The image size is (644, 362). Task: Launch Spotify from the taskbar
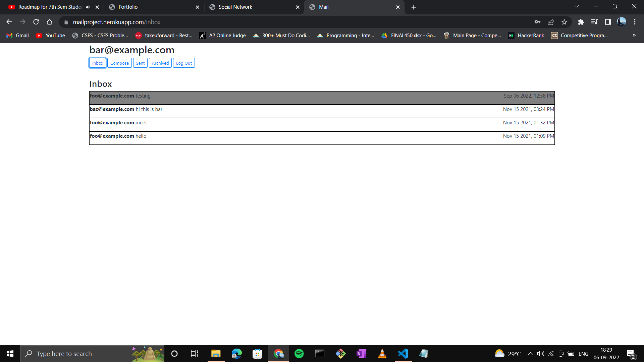coord(299,353)
